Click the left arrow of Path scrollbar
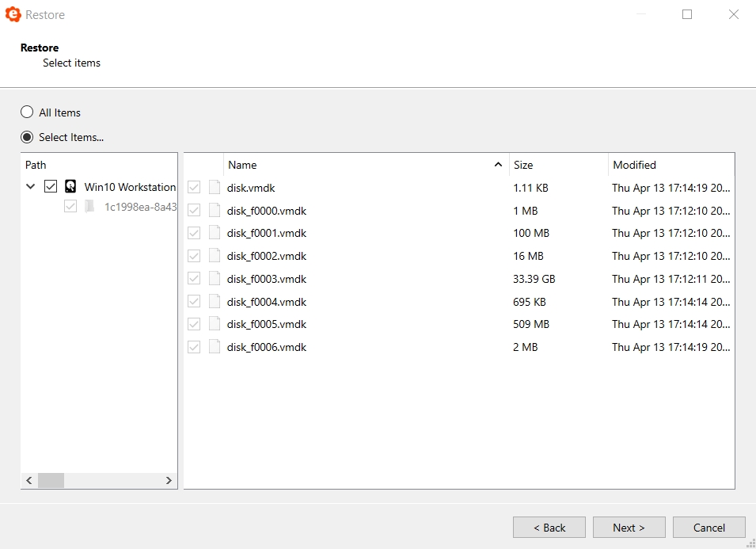The image size is (756, 549). [29, 480]
